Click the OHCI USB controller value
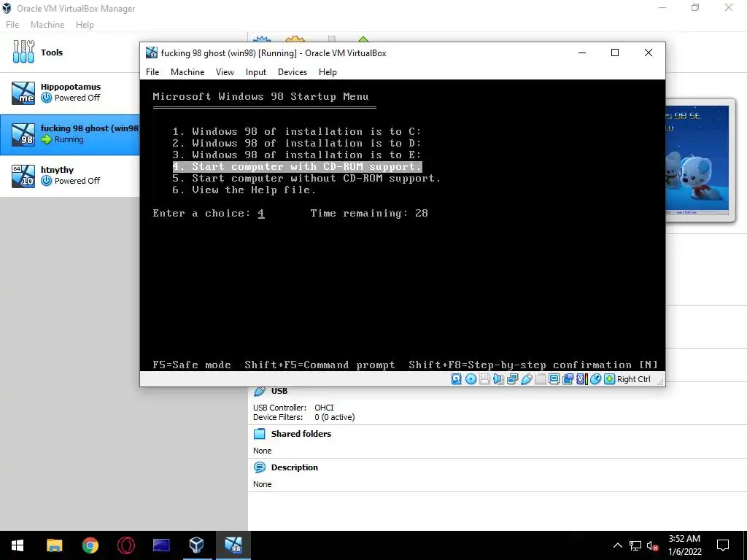This screenshot has width=747, height=560. coord(324,408)
